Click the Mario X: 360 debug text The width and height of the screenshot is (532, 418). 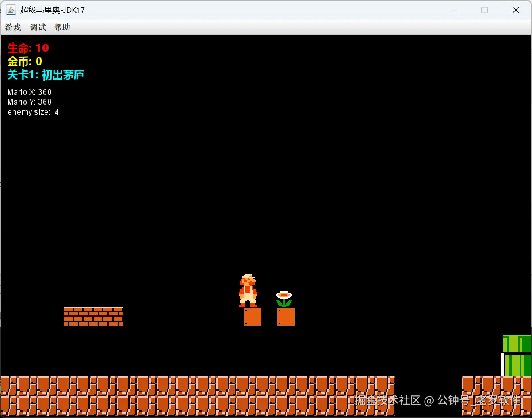[x=30, y=92]
